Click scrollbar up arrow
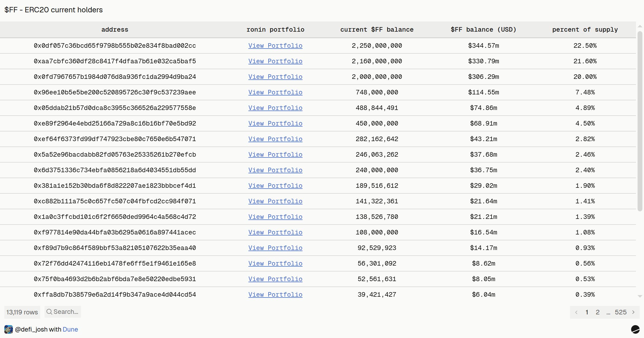The height and width of the screenshot is (338, 644). 640,26
